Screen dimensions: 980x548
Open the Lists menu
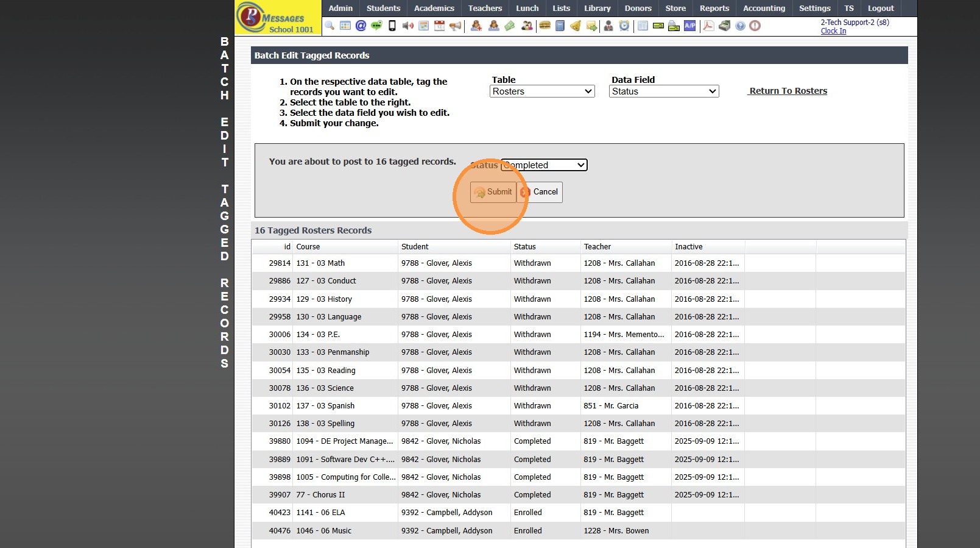[562, 8]
